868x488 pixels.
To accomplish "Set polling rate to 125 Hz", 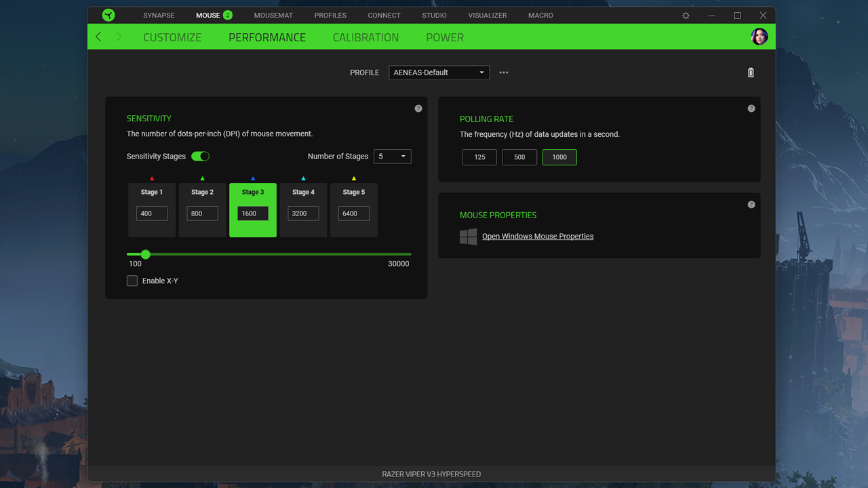I will click(x=479, y=157).
